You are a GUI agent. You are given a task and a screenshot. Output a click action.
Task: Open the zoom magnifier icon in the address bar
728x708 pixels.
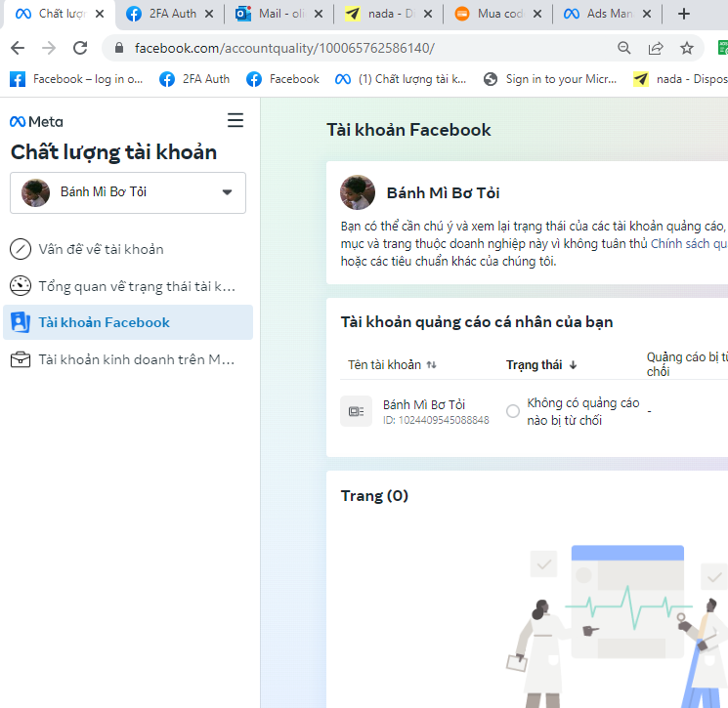coord(624,48)
